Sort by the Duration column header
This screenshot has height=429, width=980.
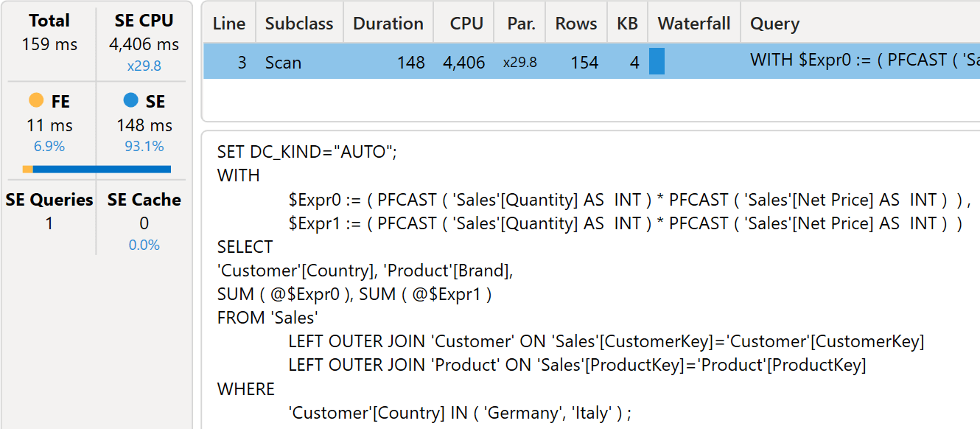tap(388, 24)
